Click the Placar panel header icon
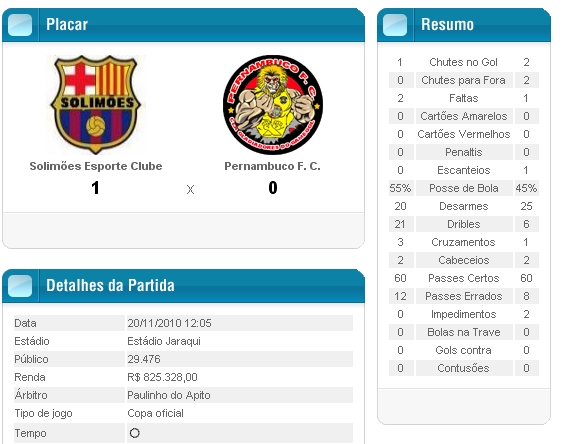Image resolution: width=563 pixels, height=444 pixels. click(20, 25)
